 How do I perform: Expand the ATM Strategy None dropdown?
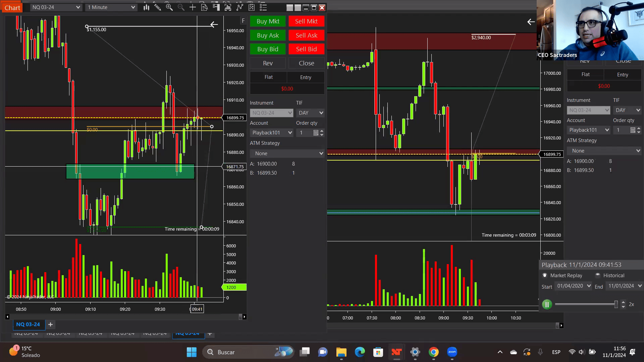(x=287, y=153)
